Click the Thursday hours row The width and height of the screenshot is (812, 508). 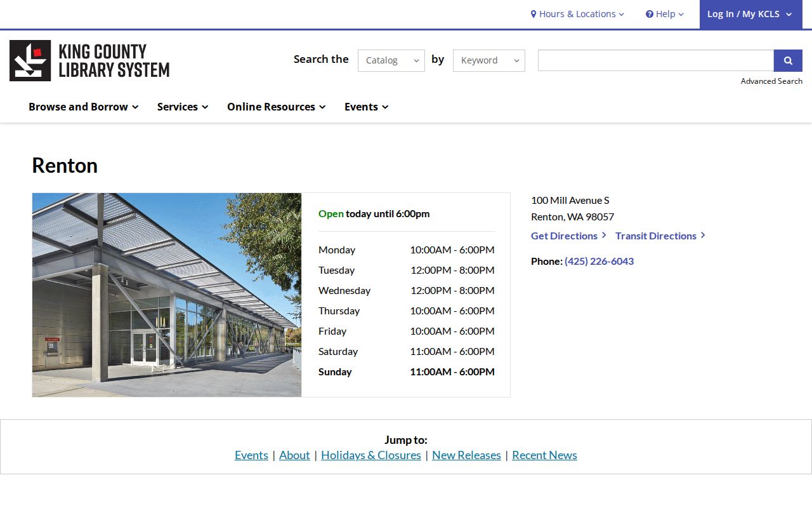point(407,311)
